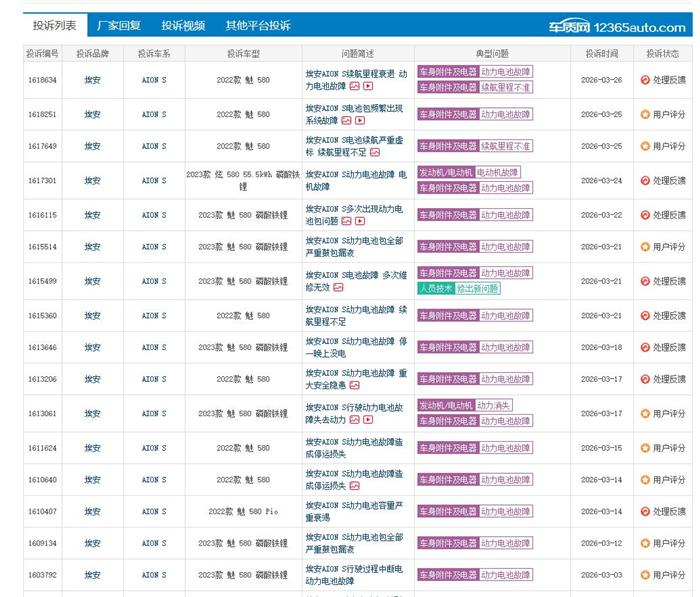Click 埃安 brand link in row 1615360
This screenshot has height=597, width=700.
tap(92, 315)
